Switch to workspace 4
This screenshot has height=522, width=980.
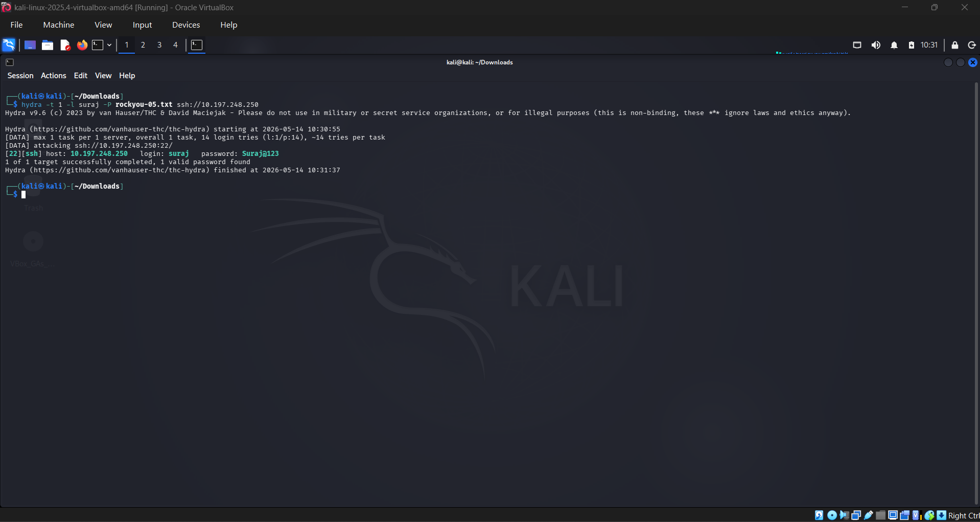175,45
